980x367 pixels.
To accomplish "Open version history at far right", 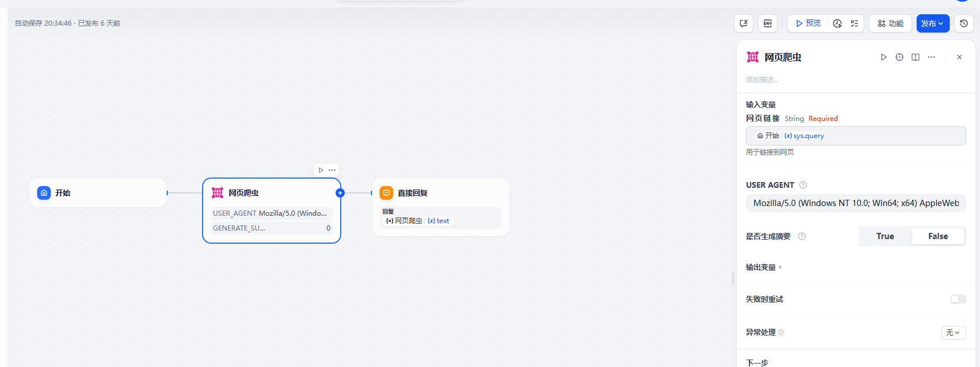I will [x=964, y=23].
